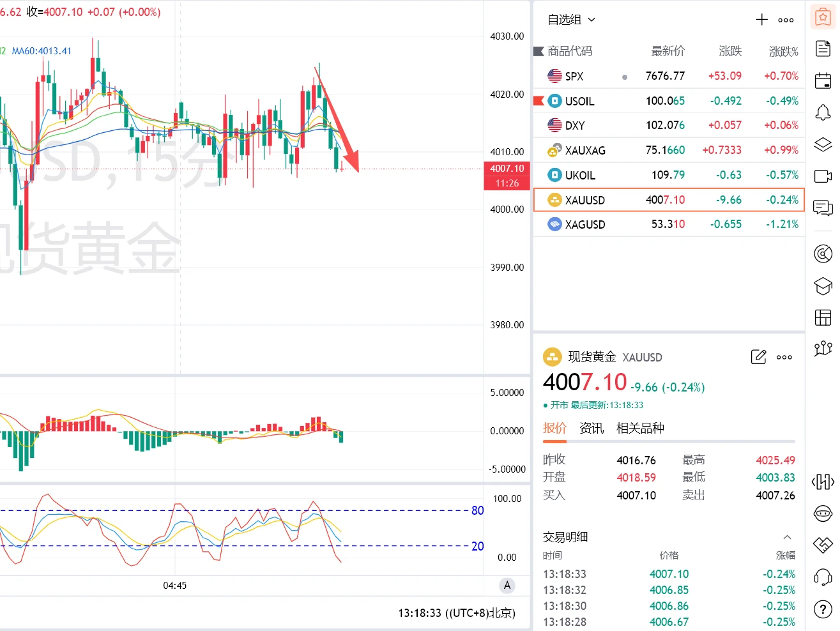The image size is (840, 631).
Task: Open customer support headset icon
Action: (823, 577)
